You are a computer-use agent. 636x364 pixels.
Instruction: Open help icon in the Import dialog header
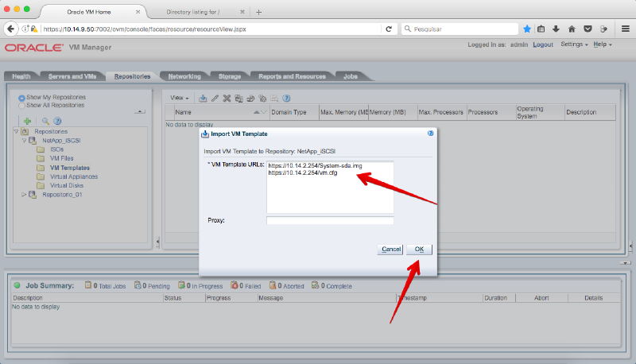[x=430, y=134]
